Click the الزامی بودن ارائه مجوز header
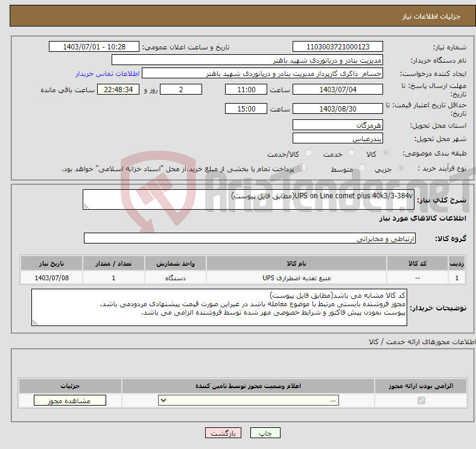This screenshot has width=476, height=449. click(420, 386)
